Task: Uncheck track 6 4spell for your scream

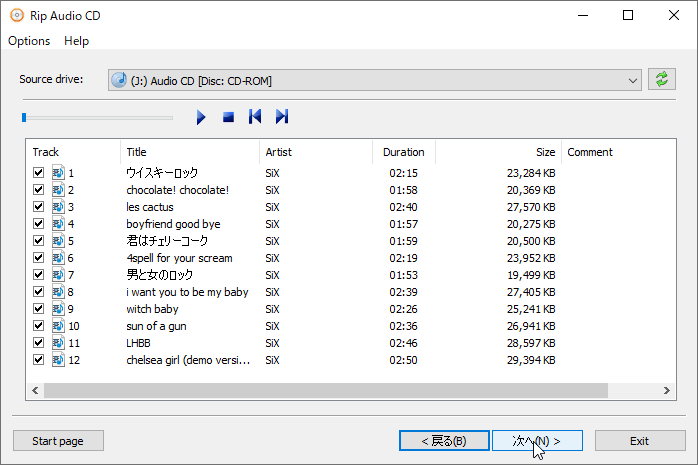Action: click(38, 258)
